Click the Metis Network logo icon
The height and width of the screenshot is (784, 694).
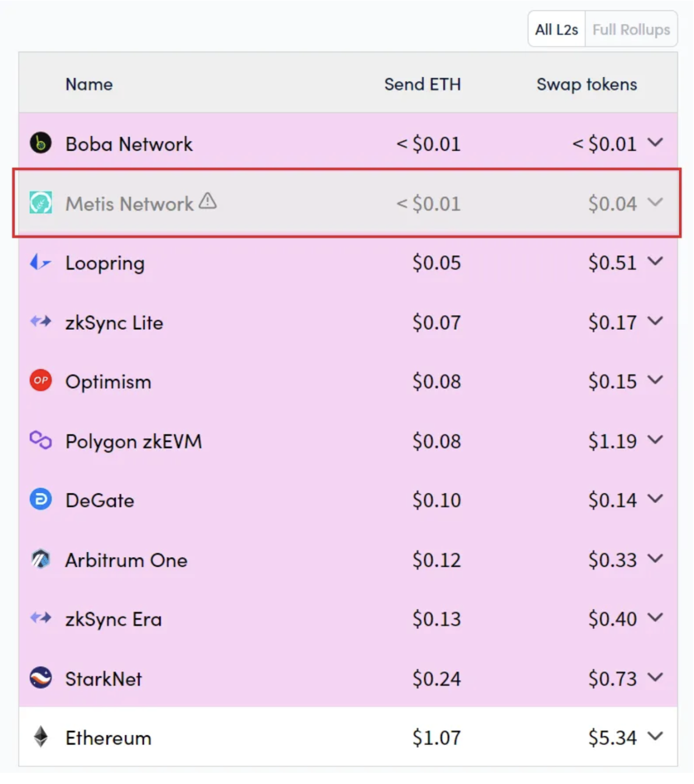(41, 203)
